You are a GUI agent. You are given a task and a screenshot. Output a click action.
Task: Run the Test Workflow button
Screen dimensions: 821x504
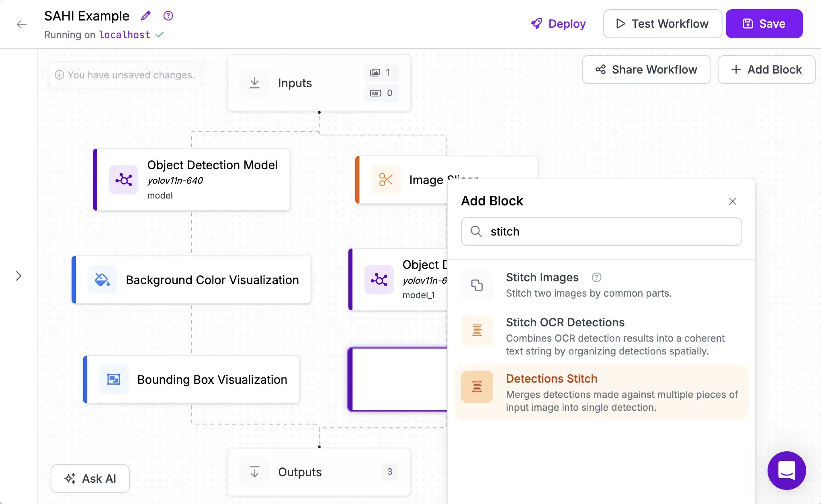pos(662,24)
